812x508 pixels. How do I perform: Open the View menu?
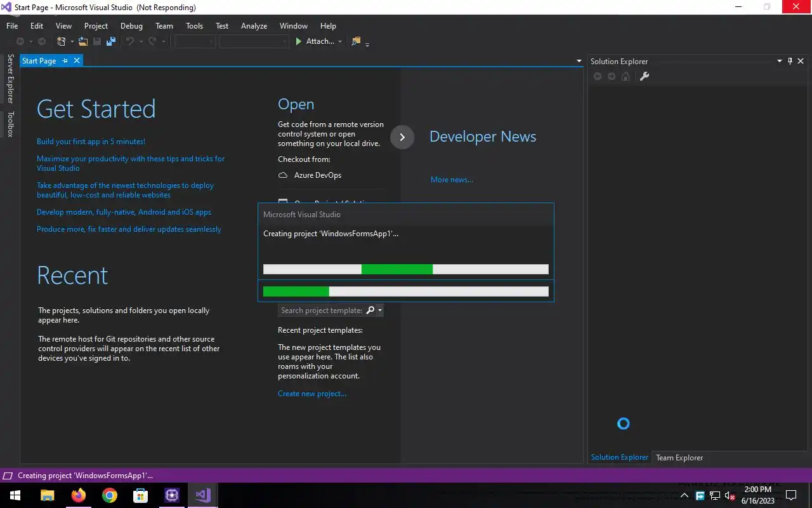(x=63, y=26)
